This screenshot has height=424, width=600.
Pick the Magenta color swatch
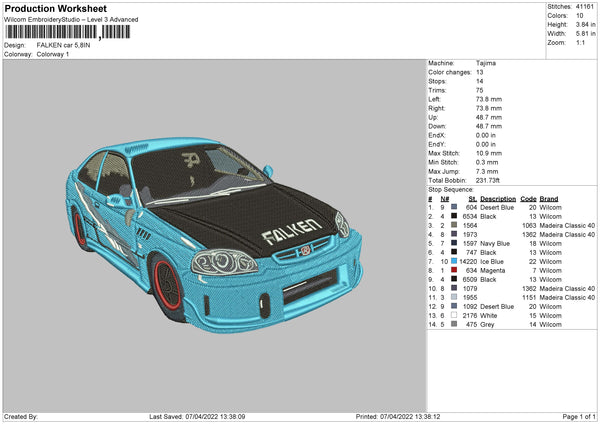click(x=454, y=270)
